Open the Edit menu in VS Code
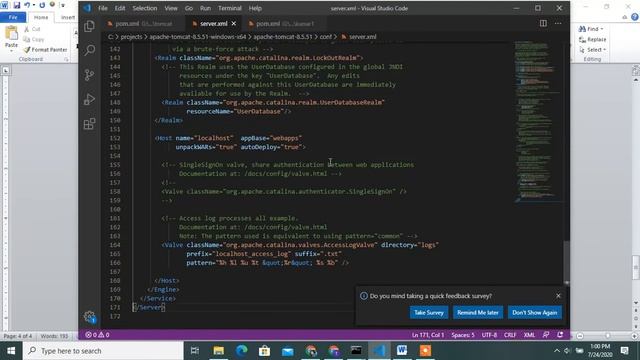 click(x=120, y=8)
